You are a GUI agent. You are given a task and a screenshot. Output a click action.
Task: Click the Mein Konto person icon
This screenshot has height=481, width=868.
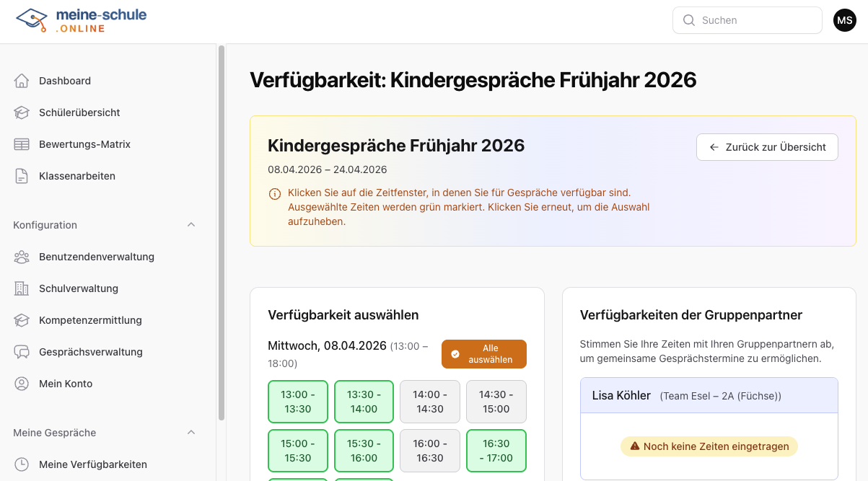point(22,384)
